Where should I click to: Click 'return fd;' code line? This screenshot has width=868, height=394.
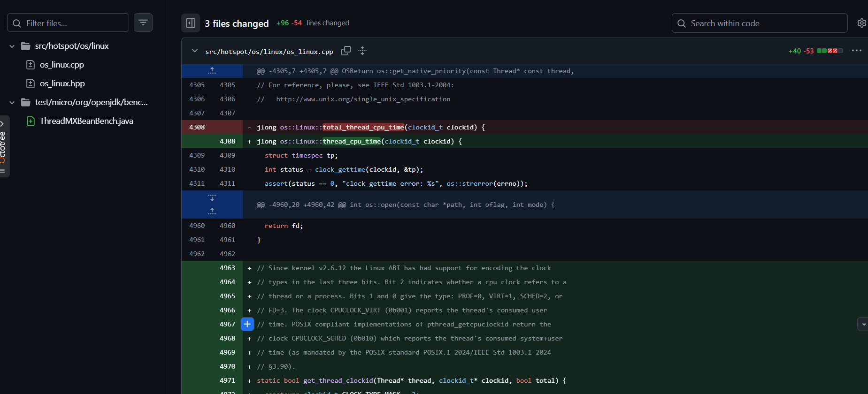pos(284,226)
